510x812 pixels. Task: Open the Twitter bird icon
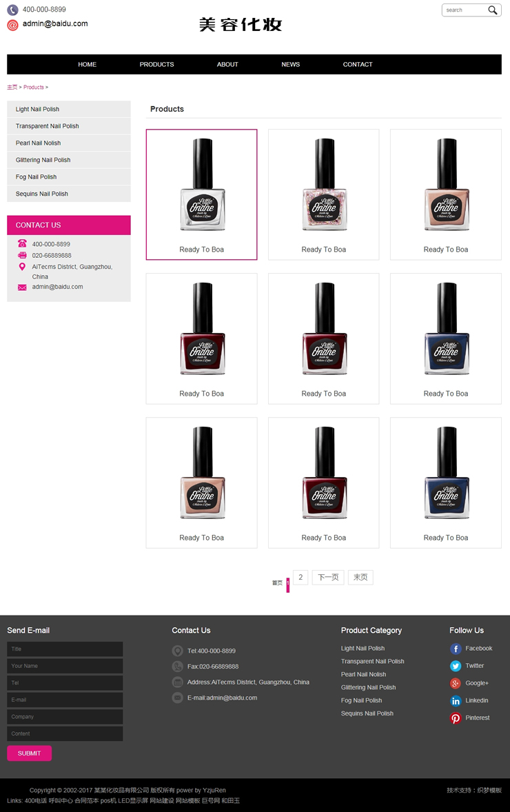456,666
